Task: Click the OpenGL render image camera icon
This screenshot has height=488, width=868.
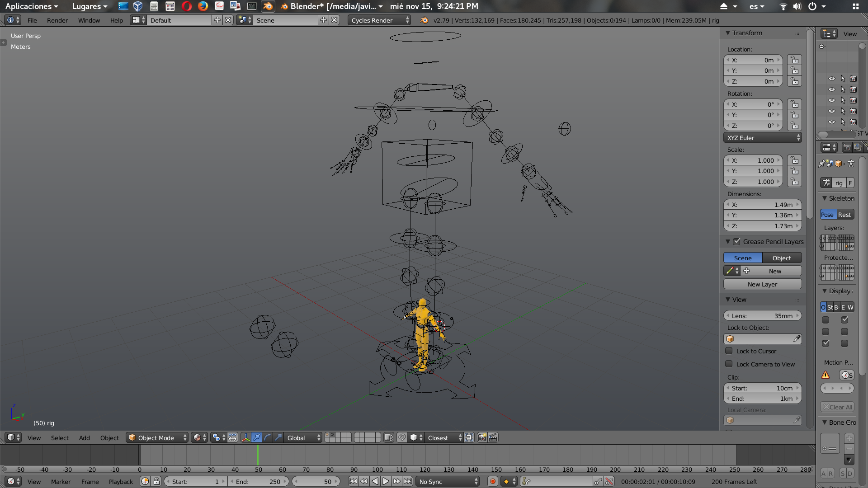Action: (482, 437)
